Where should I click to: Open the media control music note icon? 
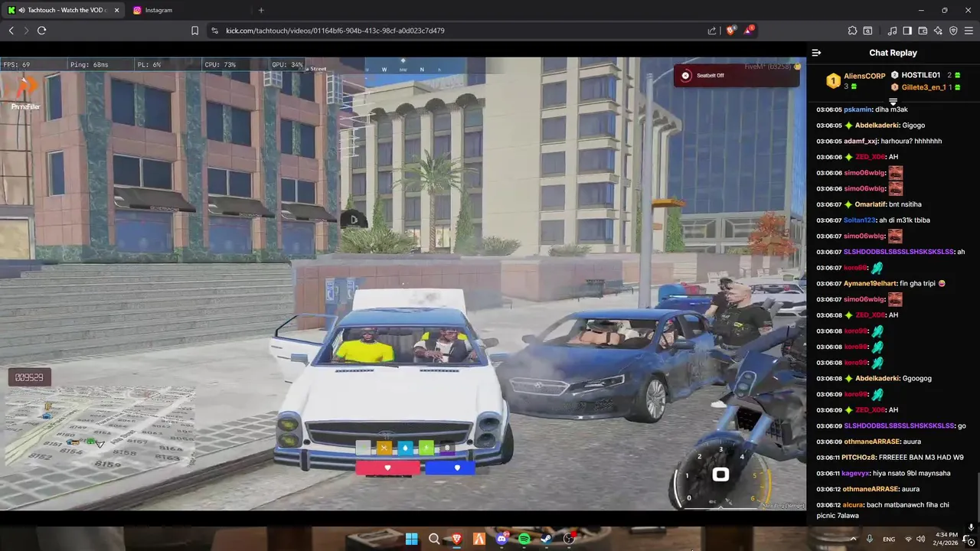(x=892, y=31)
